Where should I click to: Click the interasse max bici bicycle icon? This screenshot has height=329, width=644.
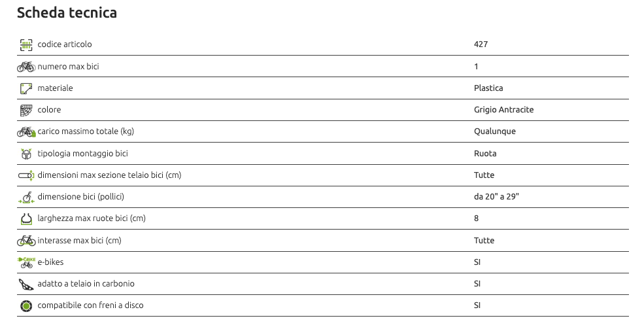pyautogui.click(x=26, y=241)
